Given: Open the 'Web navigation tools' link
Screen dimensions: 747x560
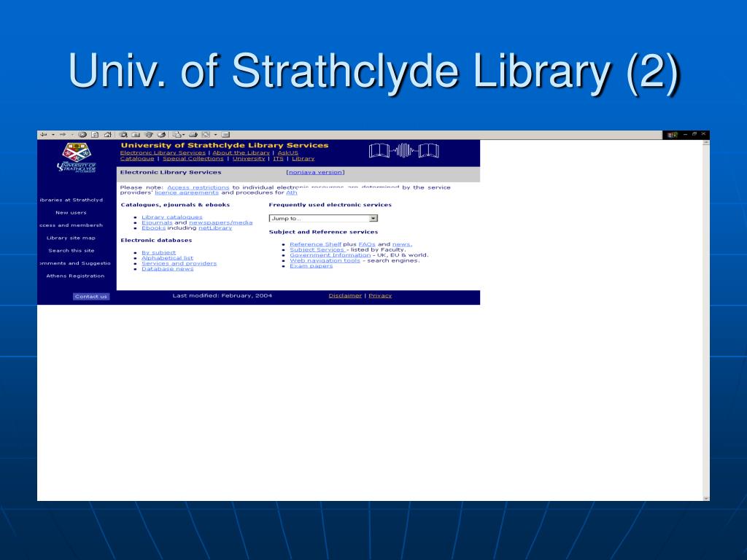Looking at the screenshot, I should tap(325, 260).
